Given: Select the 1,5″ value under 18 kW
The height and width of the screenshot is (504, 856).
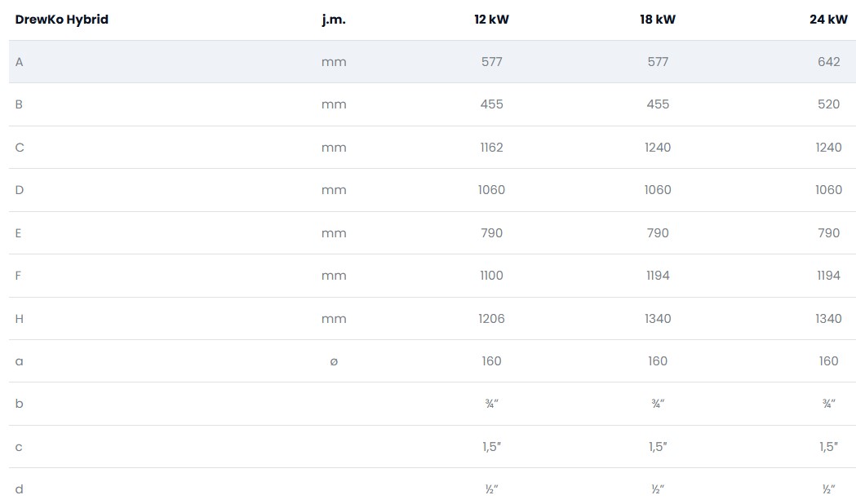Looking at the screenshot, I should coord(657,447).
